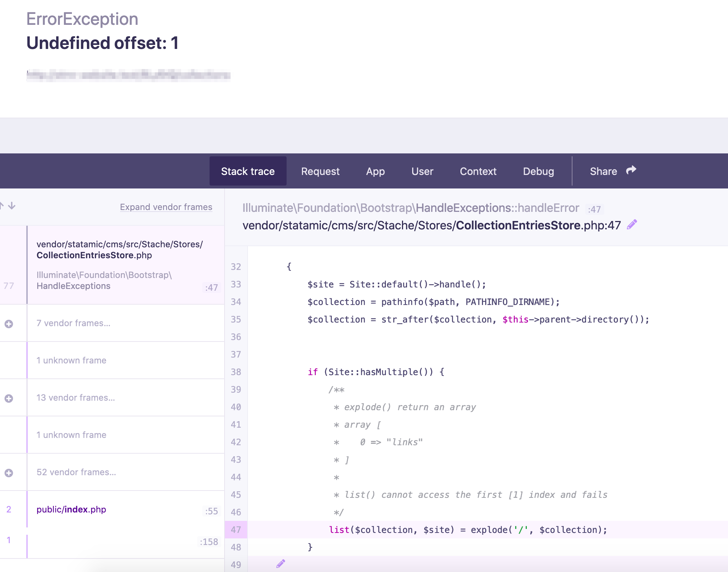Click the pathinfo($path, PATHINFO_DIRNAME) code line
Screen dimensions: 728x572
click(433, 302)
